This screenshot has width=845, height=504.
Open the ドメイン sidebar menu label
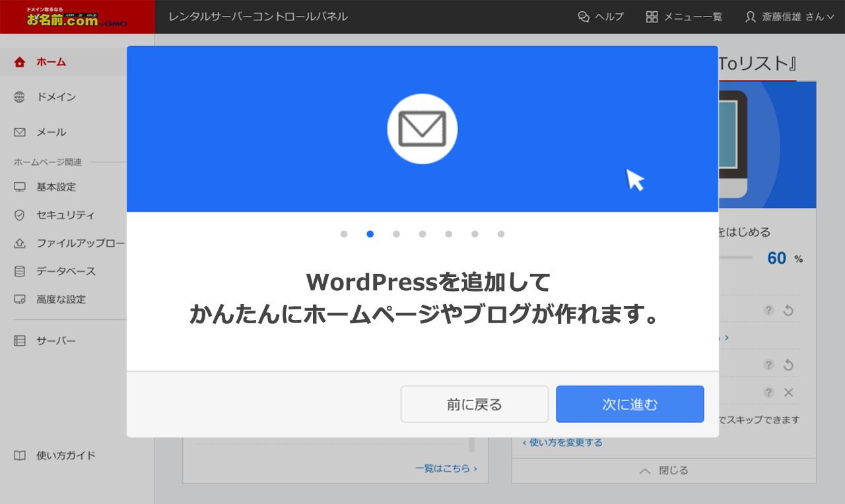(x=56, y=97)
